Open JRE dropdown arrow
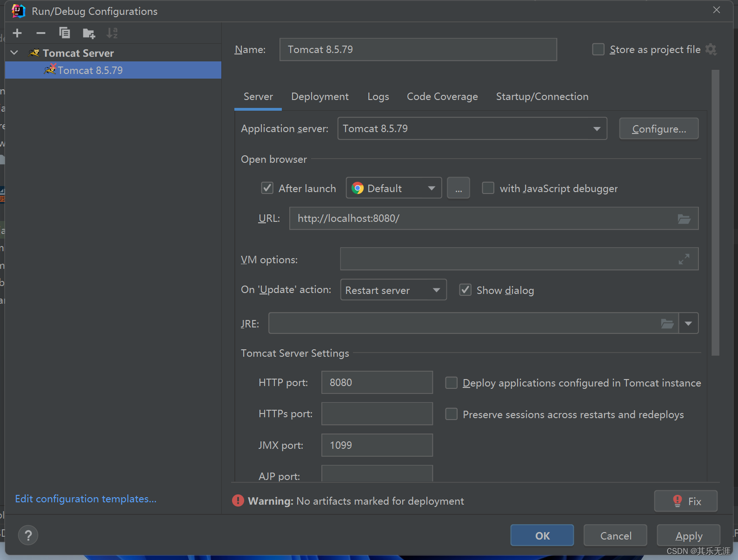 coord(689,323)
